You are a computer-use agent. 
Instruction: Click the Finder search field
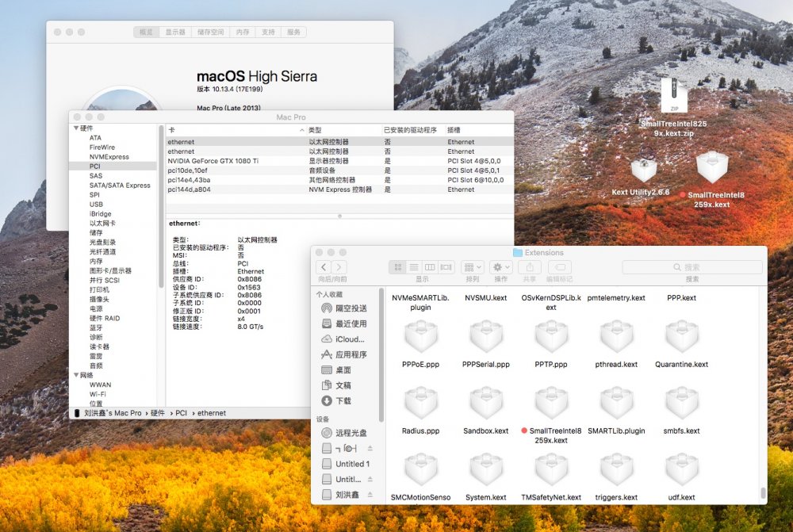coord(691,267)
